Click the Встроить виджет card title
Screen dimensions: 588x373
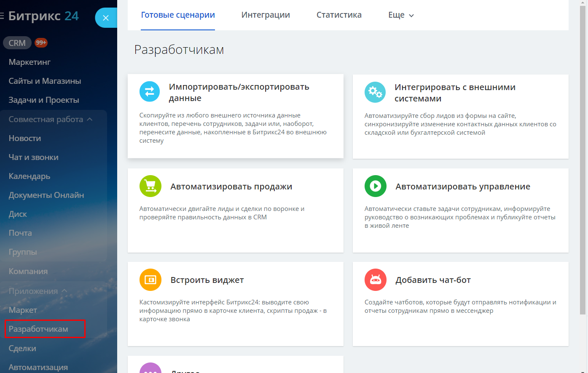[x=207, y=280]
